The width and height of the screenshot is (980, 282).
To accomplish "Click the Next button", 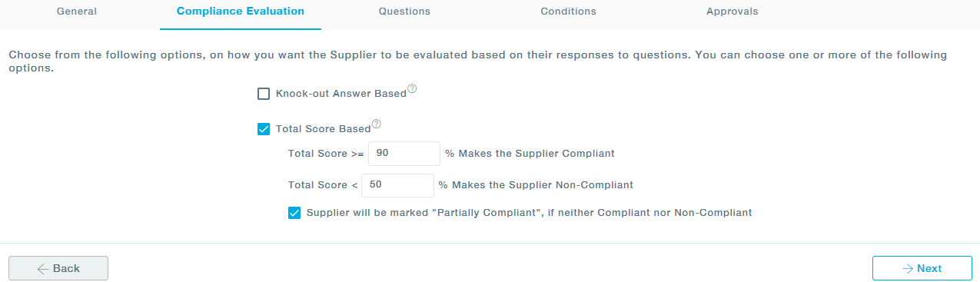I will [x=922, y=268].
